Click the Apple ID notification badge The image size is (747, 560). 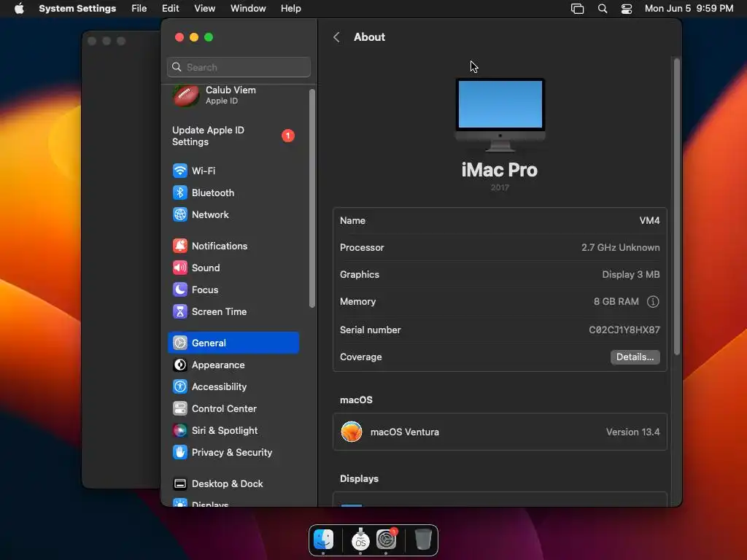(287, 136)
